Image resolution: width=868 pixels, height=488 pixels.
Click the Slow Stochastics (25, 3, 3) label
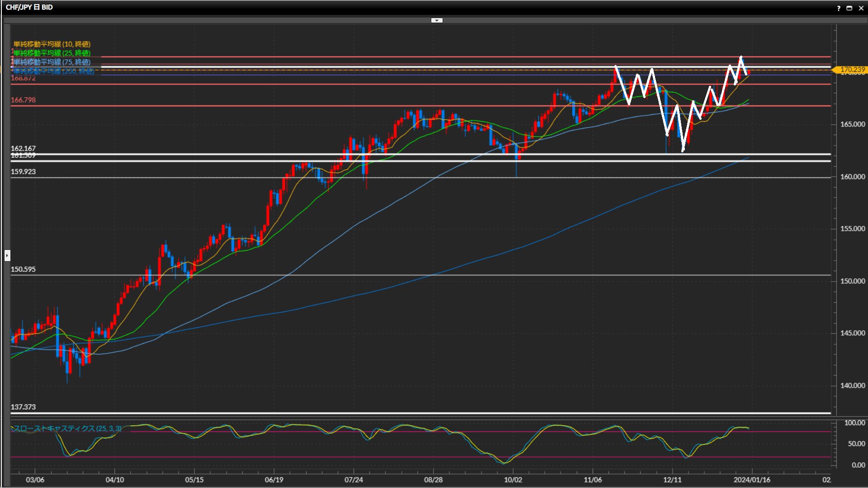pyautogui.click(x=67, y=428)
